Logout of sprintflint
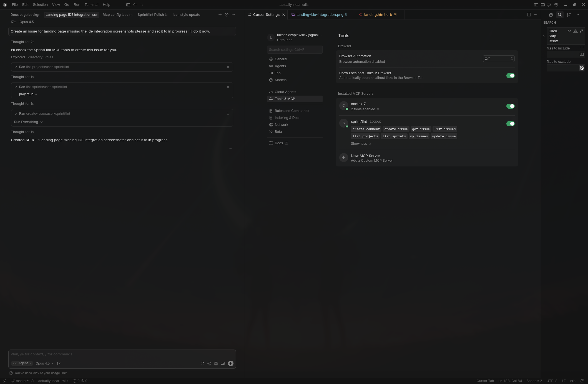The height and width of the screenshot is (384, 588). tap(375, 121)
